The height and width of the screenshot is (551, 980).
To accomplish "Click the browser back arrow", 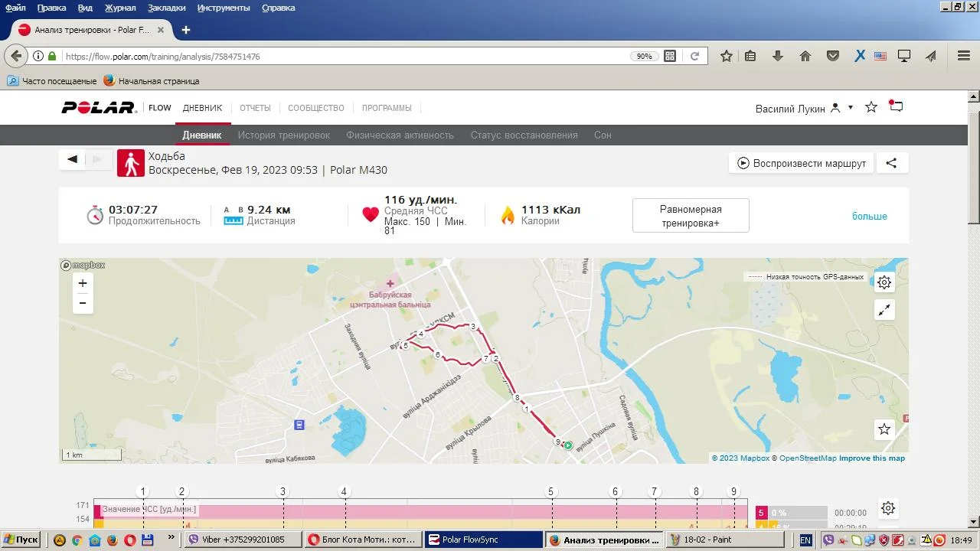I will tap(17, 56).
